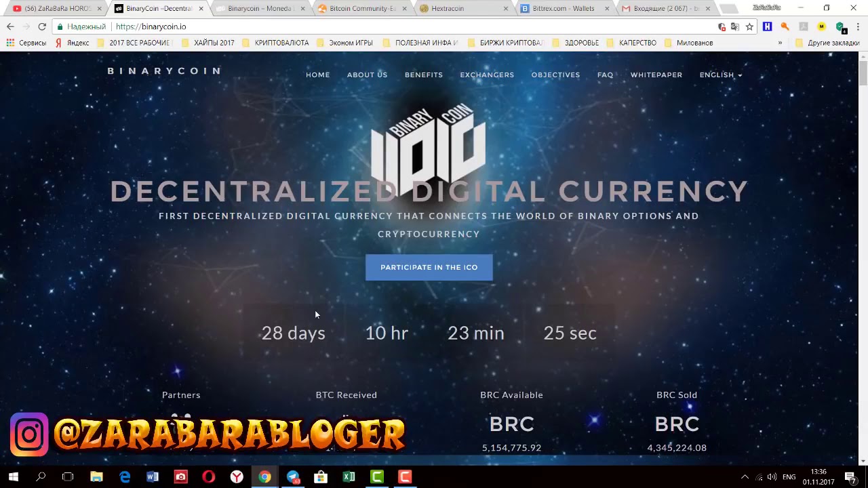Viewport: 868px width, 488px height.
Task: Bookmark this page with the star icon
Action: pyautogui.click(x=749, y=26)
